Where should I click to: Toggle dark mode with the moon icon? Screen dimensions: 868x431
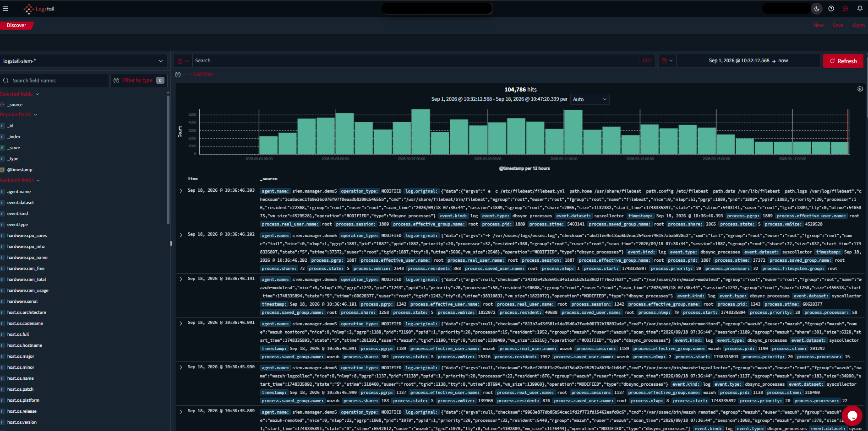click(817, 9)
